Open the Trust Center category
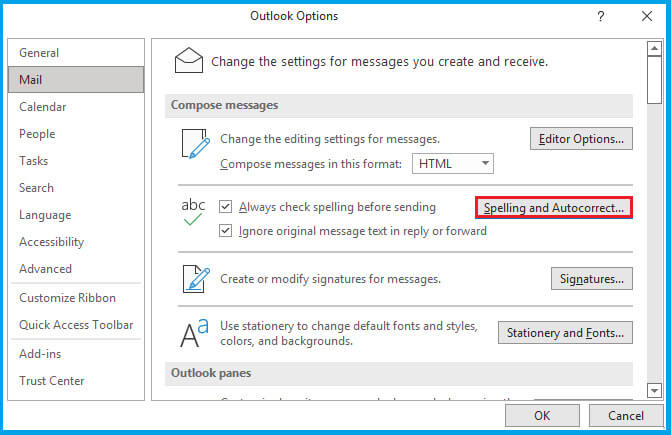This screenshot has height=435, width=671. click(76, 381)
